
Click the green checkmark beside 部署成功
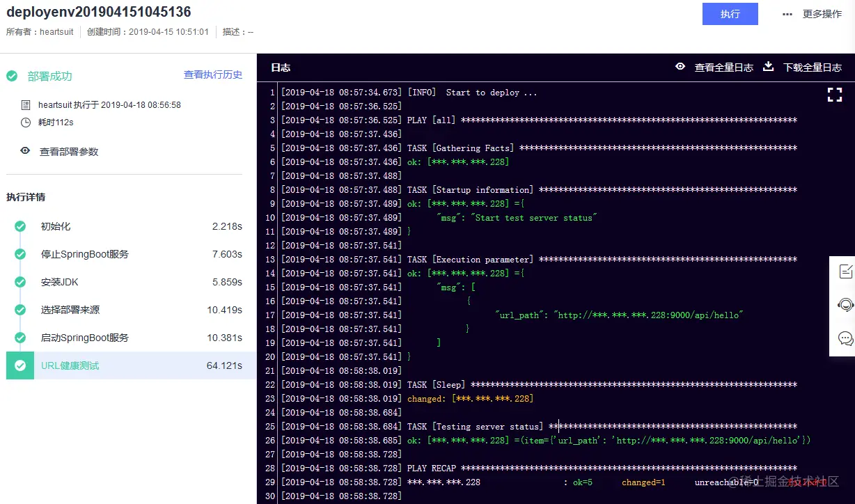pos(12,75)
